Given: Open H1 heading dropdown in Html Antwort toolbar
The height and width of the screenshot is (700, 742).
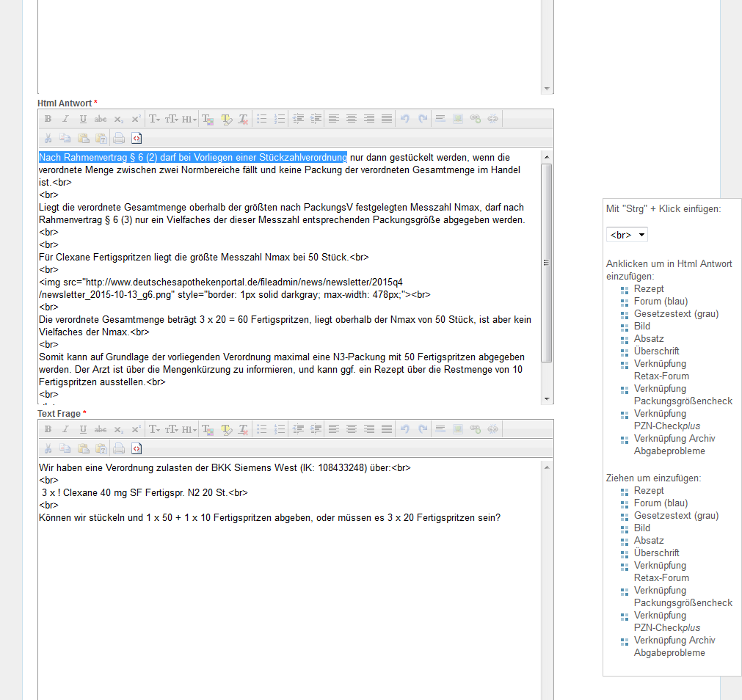Looking at the screenshot, I should click(189, 119).
